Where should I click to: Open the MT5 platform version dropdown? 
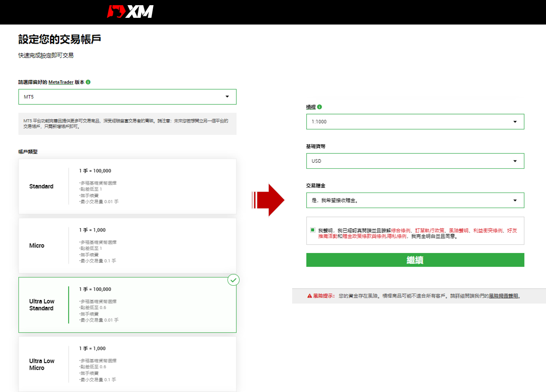pos(127,97)
